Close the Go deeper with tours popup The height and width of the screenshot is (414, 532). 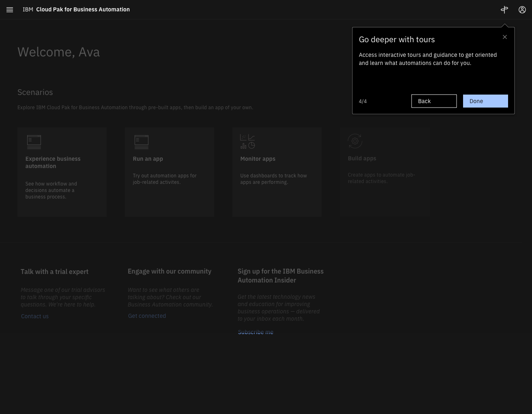click(505, 37)
